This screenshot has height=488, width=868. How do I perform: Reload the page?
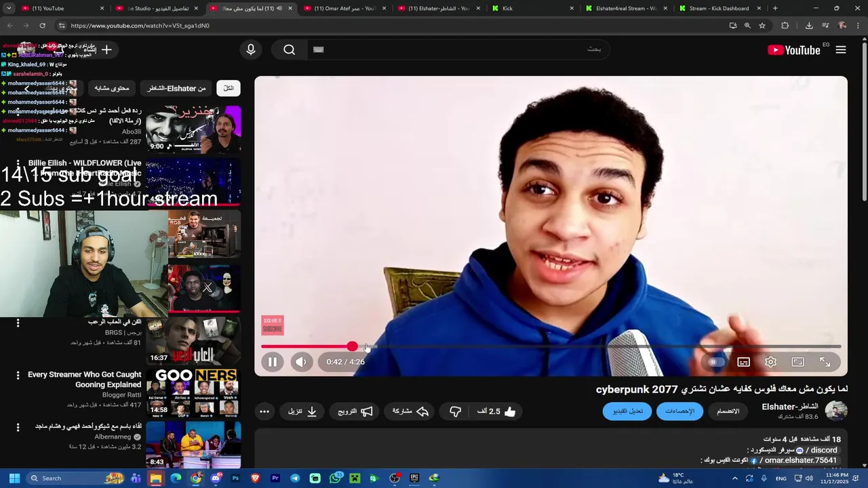point(42,25)
